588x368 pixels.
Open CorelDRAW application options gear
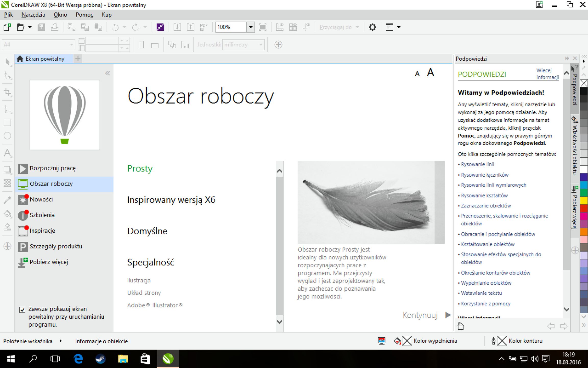pyautogui.click(x=372, y=27)
